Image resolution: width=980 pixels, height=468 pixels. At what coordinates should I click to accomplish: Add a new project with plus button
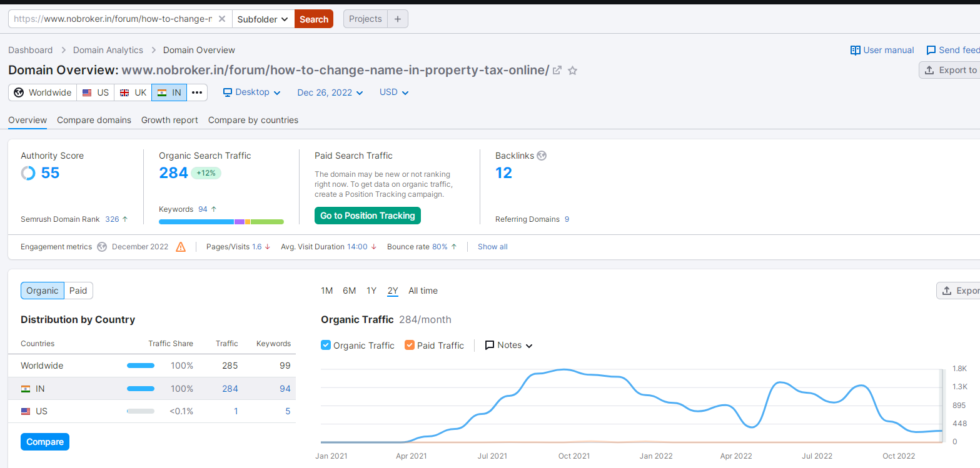pos(398,19)
